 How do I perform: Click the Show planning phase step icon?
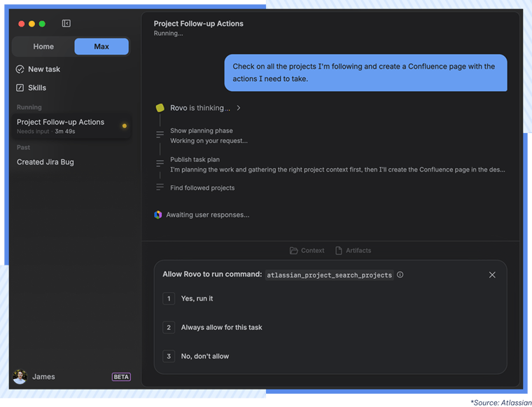point(160,134)
